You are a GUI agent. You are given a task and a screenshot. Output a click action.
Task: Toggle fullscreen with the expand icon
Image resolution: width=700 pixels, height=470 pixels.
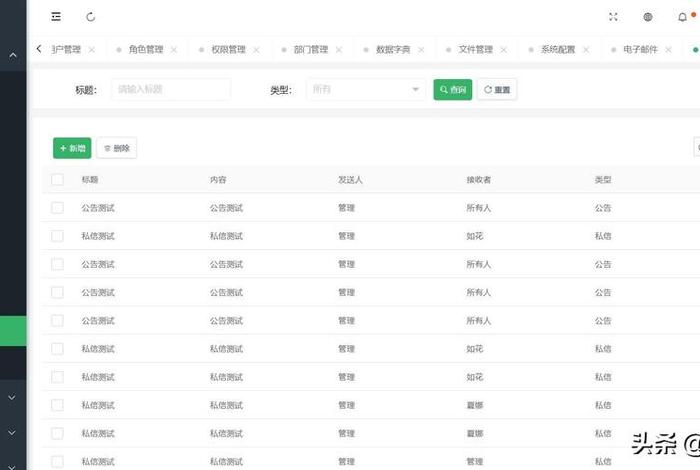click(x=613, y=17)
